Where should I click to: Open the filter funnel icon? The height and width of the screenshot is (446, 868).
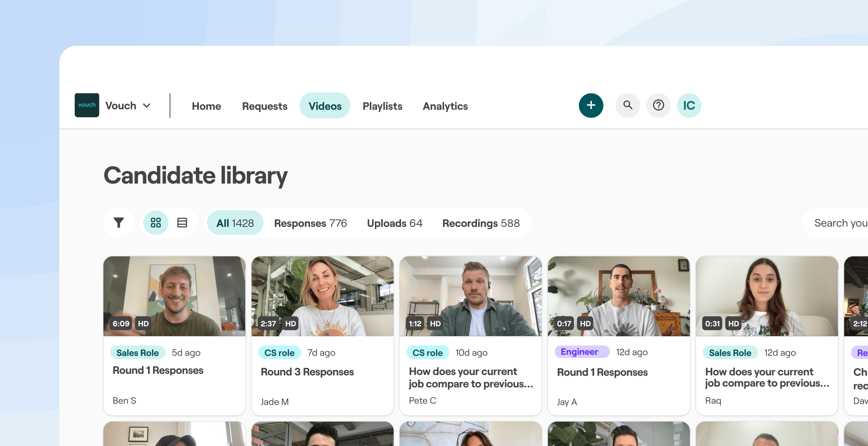click(x=119, y=223)
